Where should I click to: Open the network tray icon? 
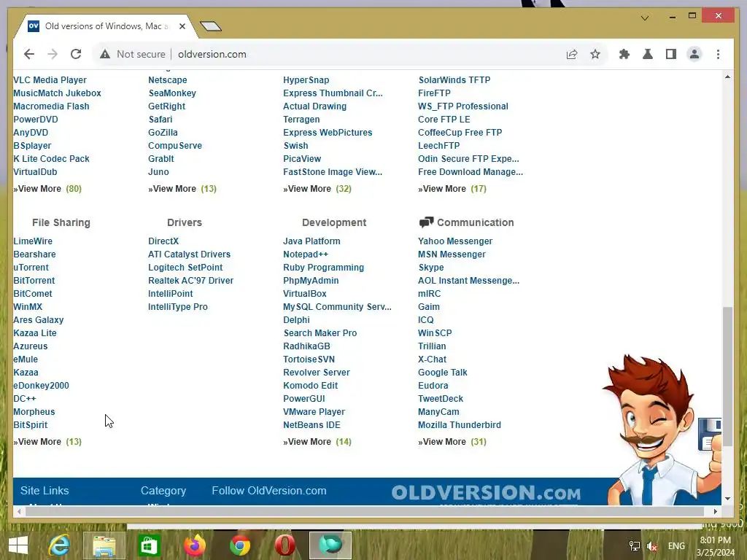634,546
